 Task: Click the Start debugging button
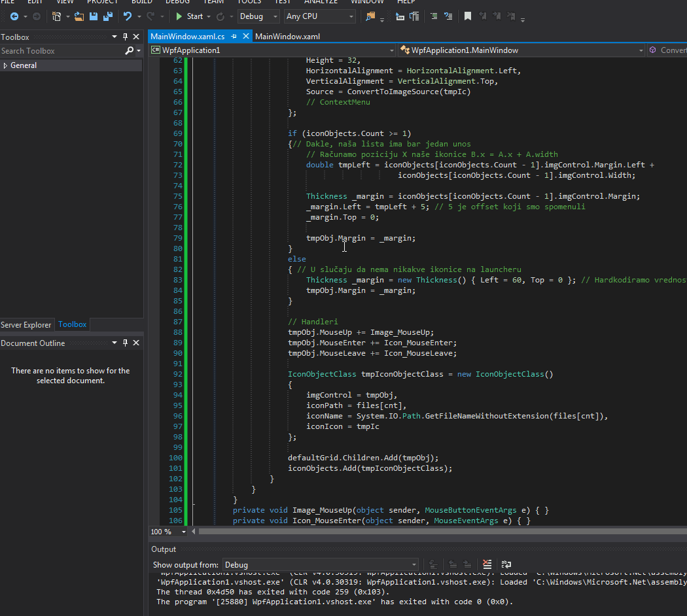point(189,16)
